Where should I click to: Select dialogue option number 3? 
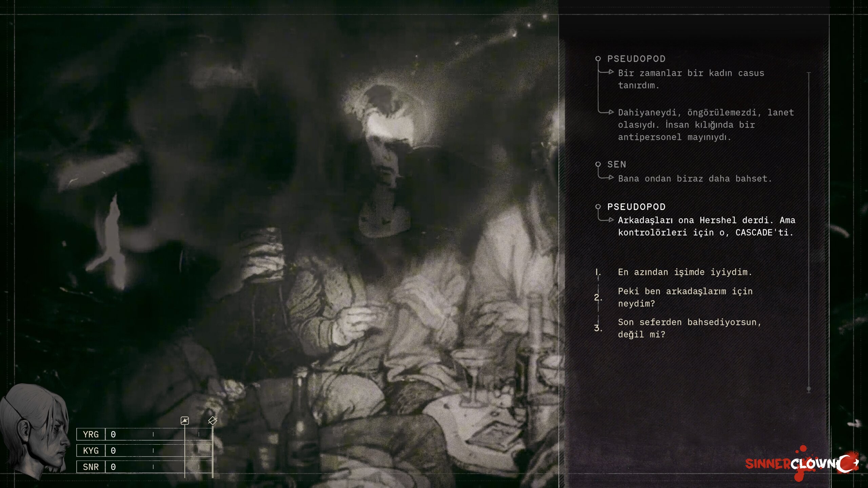coord(598,328)
